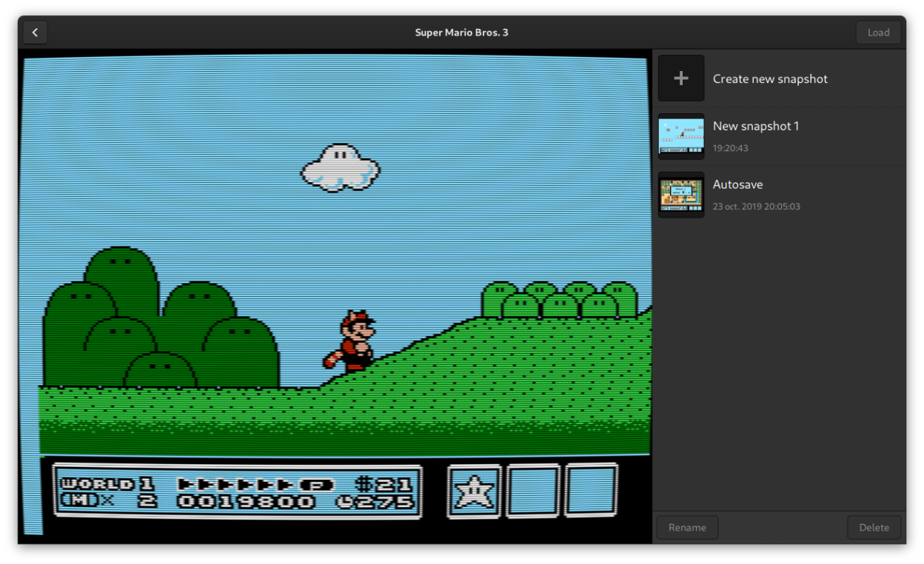Image resolution: width=924 pixels, height=564 pixels.
Task: Click the Load button
Action: click(x=878, y=33)
